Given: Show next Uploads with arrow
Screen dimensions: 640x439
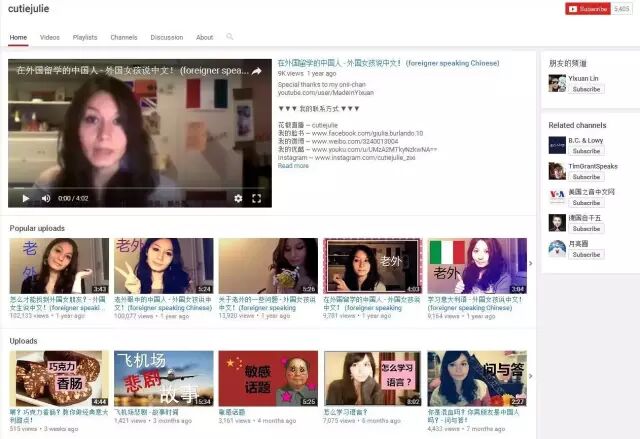Looking at the screenshot, I should (x=531, y=376).
